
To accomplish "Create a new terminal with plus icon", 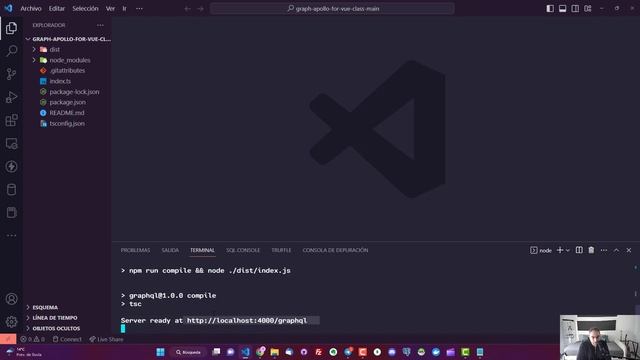I will 560,250.
